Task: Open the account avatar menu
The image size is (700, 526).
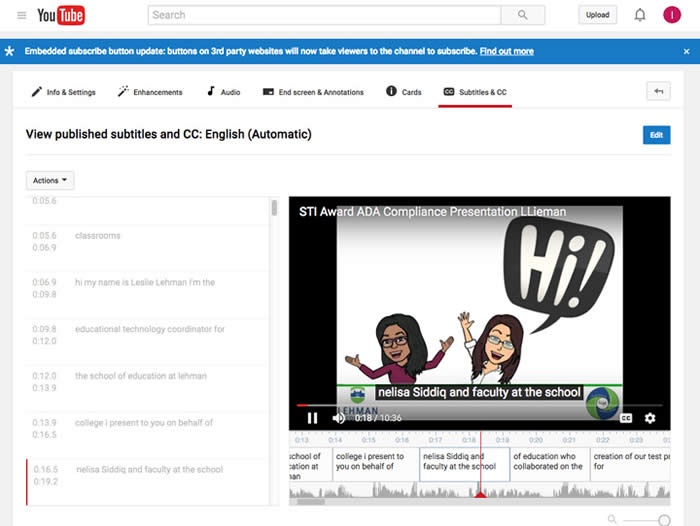Action: tap(672, 15)
